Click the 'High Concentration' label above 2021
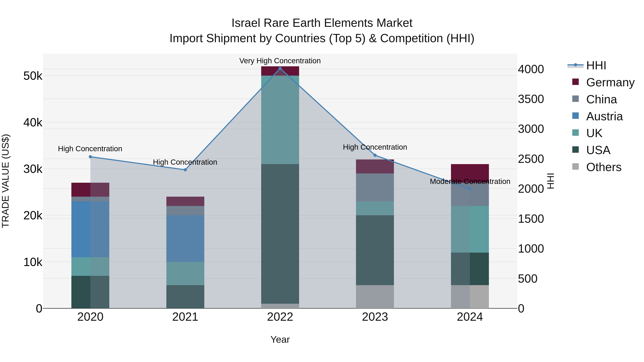 (185, 162)
